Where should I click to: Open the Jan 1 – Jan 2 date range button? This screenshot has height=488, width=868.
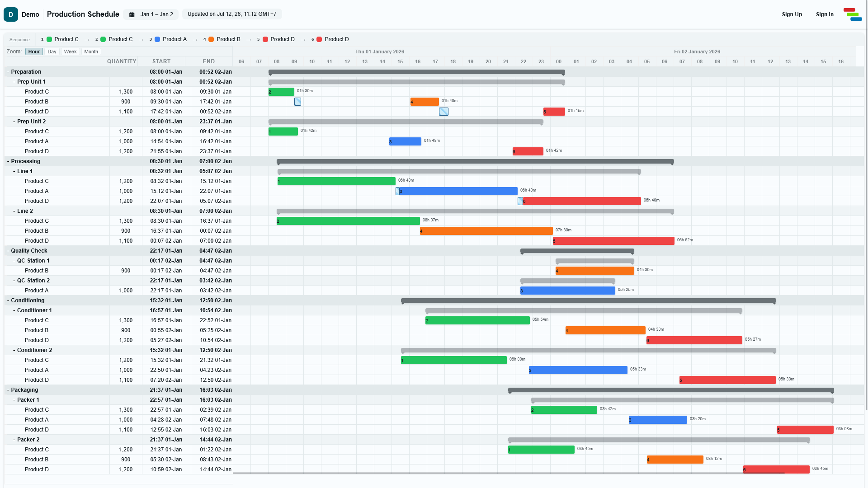pos(151,14)
